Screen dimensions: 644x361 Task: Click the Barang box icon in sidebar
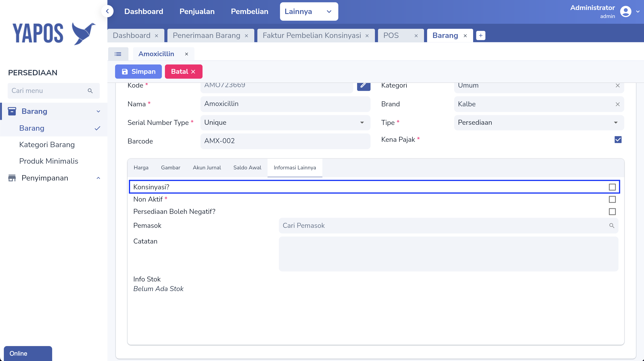pyautogui.click(x=12, y=111)
